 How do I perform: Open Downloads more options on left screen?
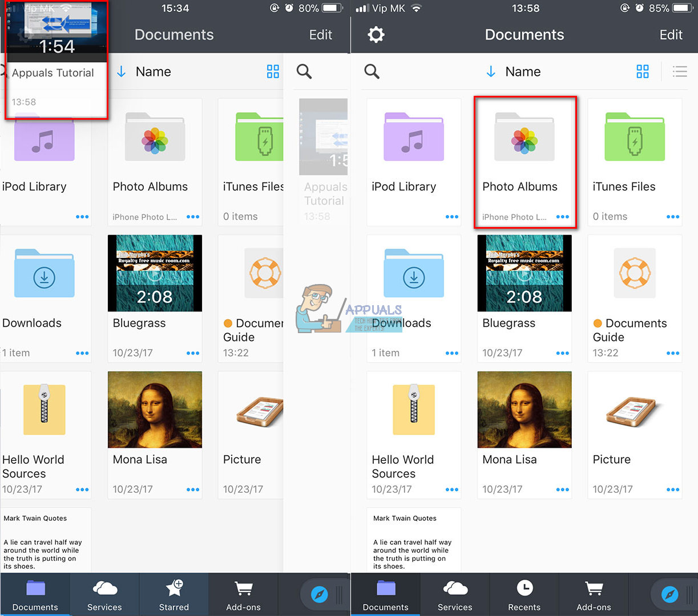82,353
